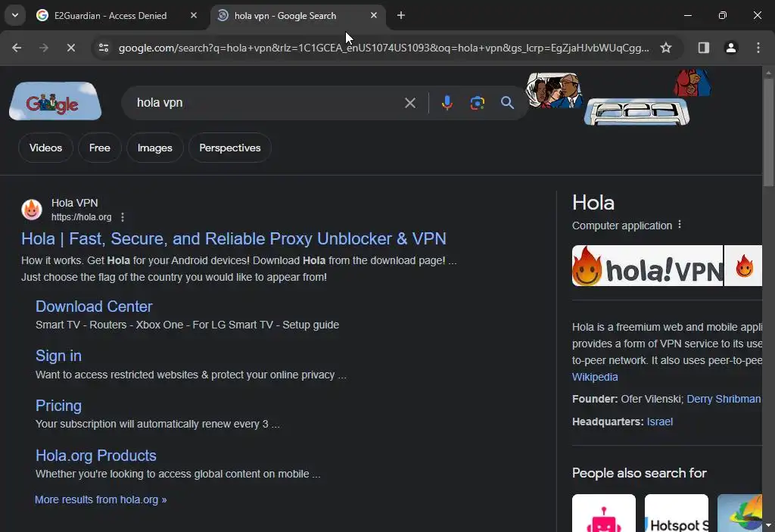
Task: Bookmark this page with star icon
Action: (666, 48)
